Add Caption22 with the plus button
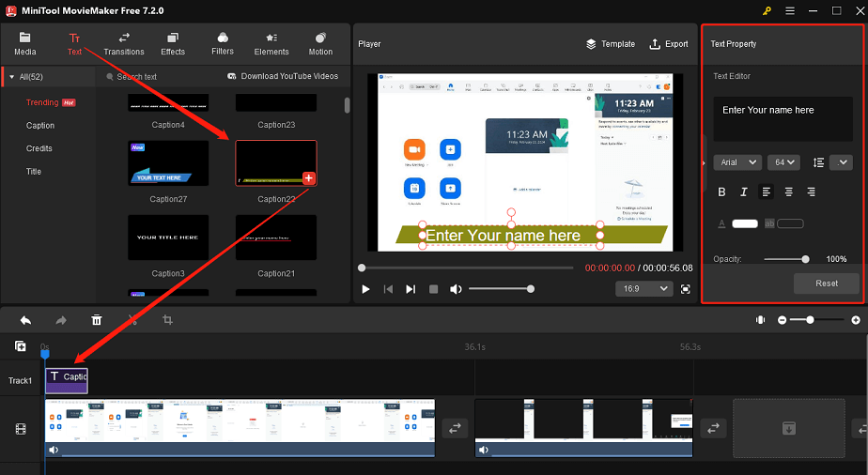Screen dimensions: 868x475 pyautogui.click(x=309, y=178)
